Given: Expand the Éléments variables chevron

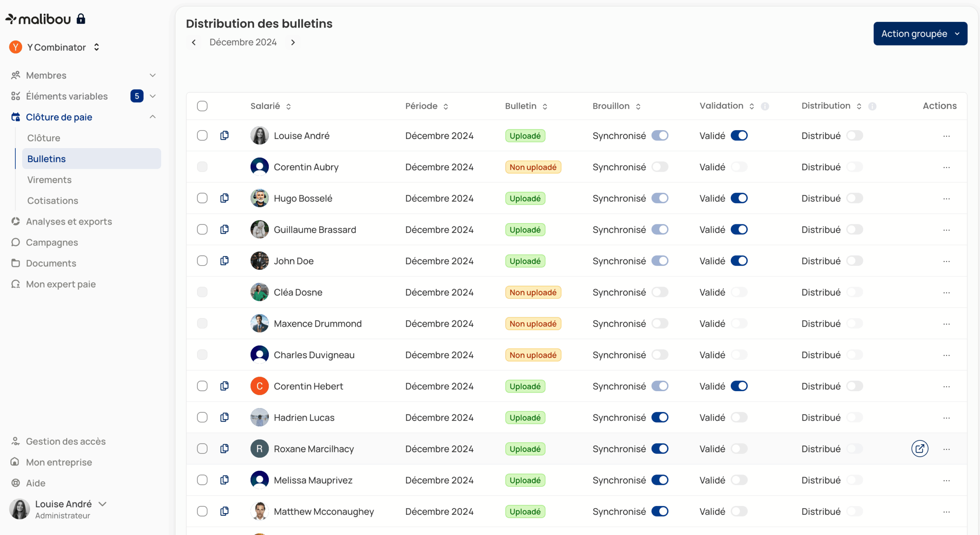Looking at the screenshot, I should coord(153,96).
